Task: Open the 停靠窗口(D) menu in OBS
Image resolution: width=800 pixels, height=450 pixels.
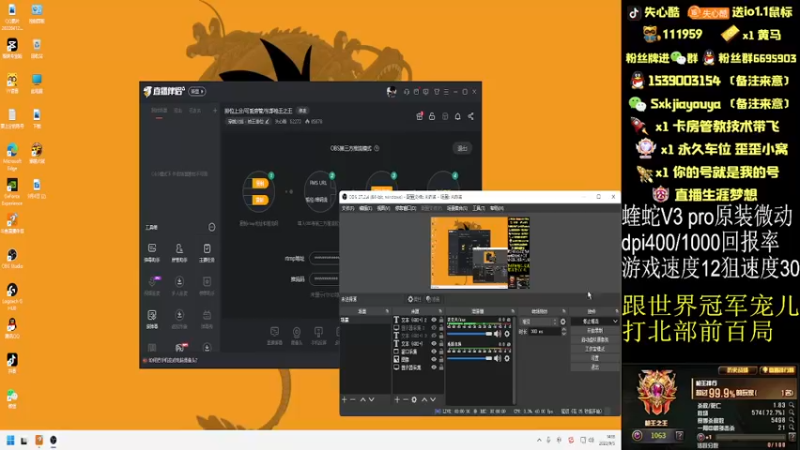Action: [x=406, y=208]
